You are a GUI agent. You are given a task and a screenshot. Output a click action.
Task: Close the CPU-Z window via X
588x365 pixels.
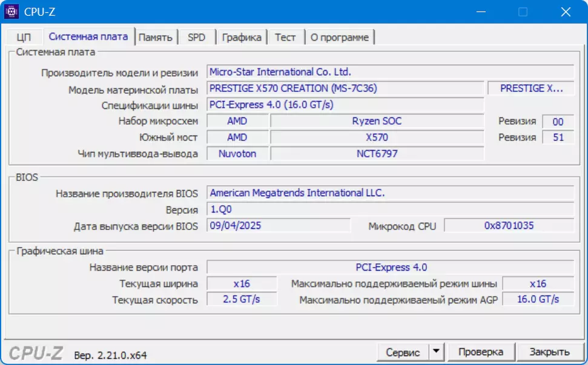coord(566,12)
